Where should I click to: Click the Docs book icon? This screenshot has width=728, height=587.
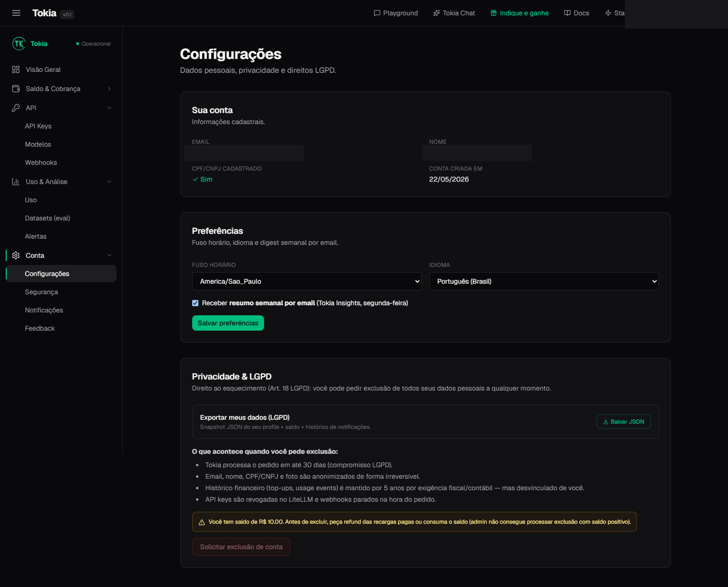(x=567, y=13)
